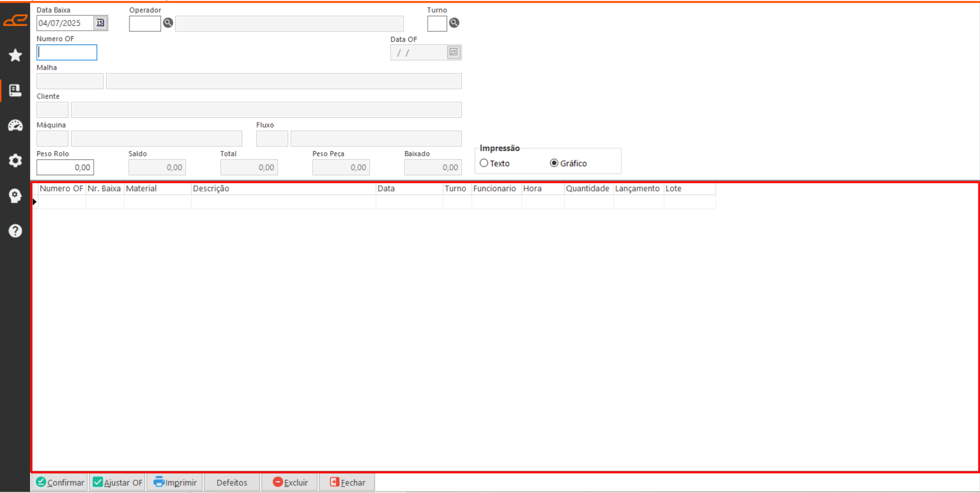Image resolution: width=980 pixels, height=493 pixels.
Task: Select the Texto print option
Action: pos(484,163)
